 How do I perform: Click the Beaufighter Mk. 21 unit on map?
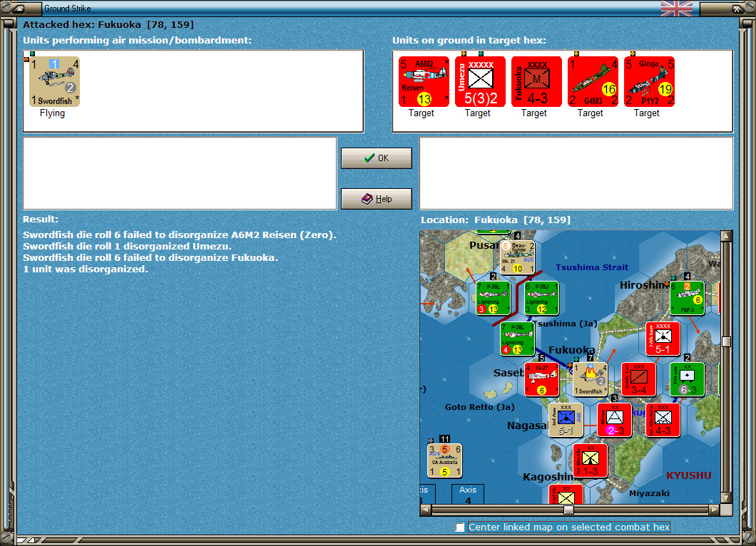point(517,257)
